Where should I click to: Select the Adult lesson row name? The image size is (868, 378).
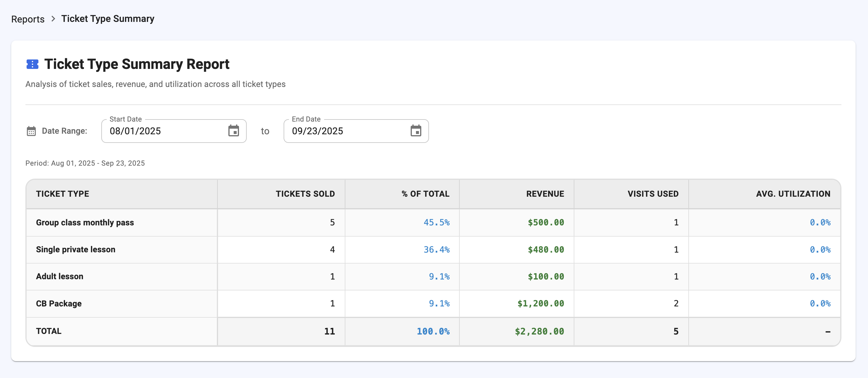pos(60,277)
